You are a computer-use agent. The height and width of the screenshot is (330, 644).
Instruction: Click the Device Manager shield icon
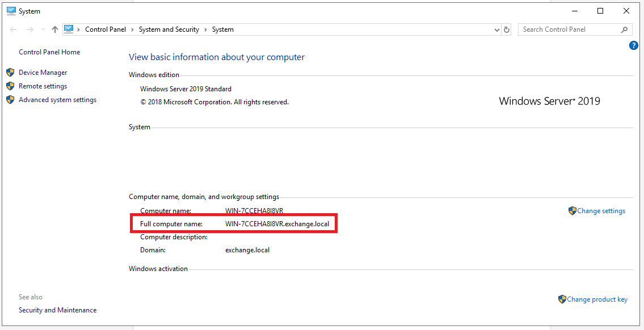pyautogui.click(x=11, y=73)
